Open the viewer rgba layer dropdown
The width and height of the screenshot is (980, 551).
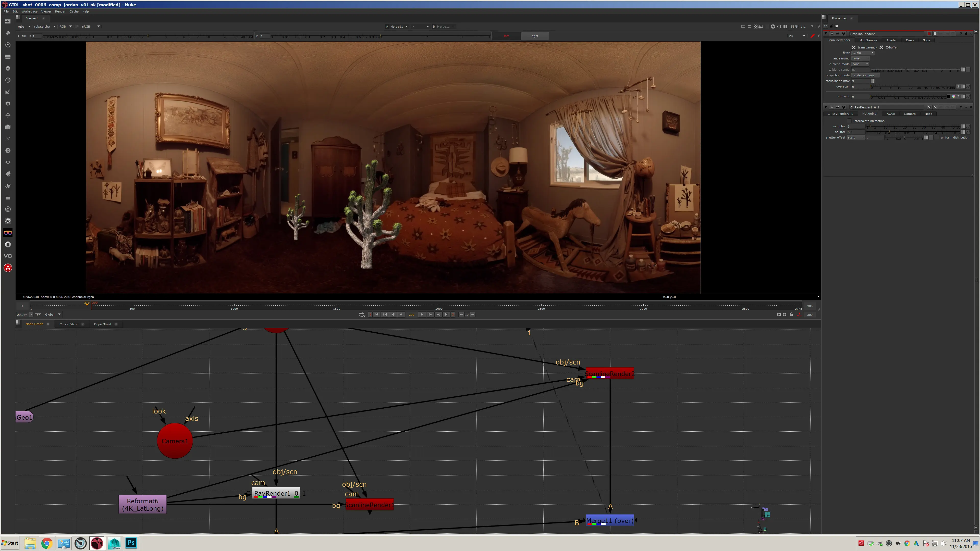[x=23, y=27]
